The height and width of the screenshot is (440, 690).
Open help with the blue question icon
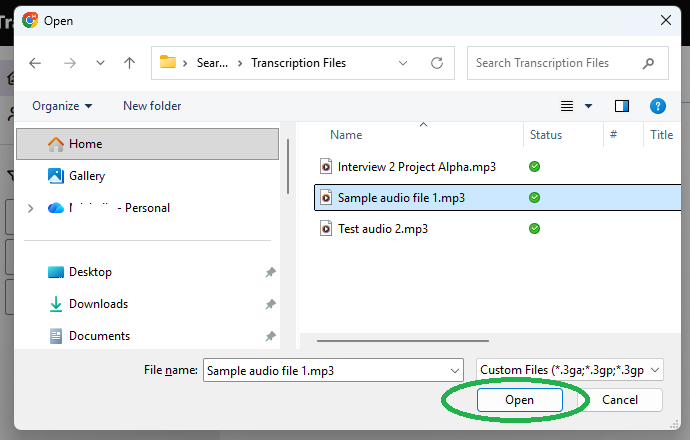coord(657,106)
